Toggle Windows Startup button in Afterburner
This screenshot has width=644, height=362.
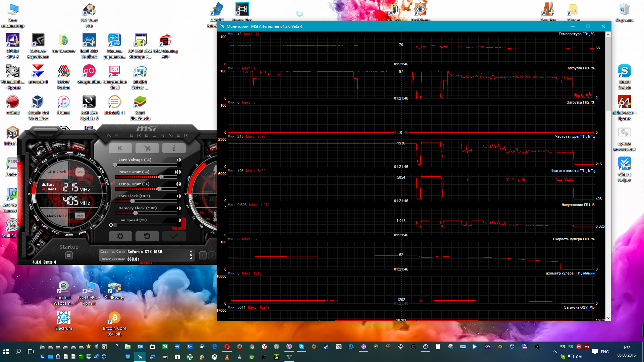coord(69,256)
